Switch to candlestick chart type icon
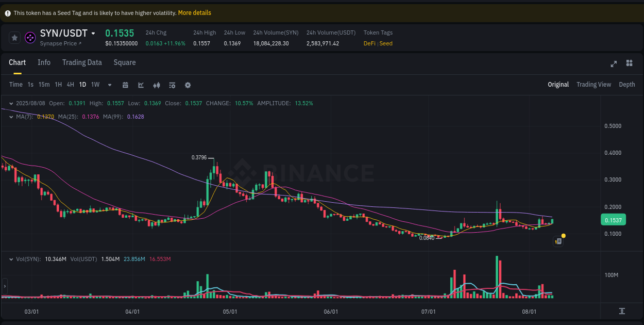Screen dimensions: 644x325 157,85
